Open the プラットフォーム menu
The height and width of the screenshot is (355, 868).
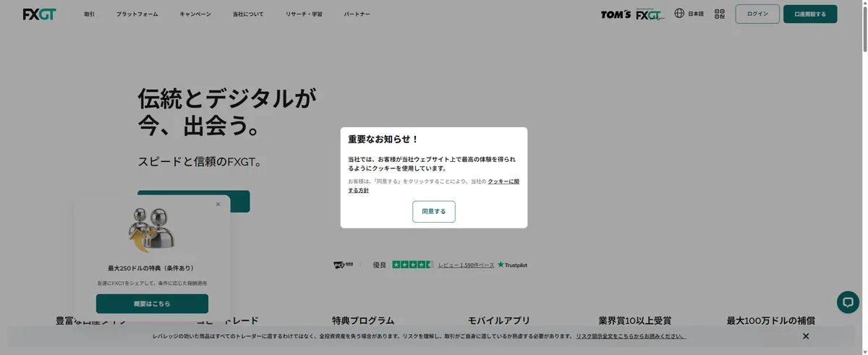pos(137,14)
